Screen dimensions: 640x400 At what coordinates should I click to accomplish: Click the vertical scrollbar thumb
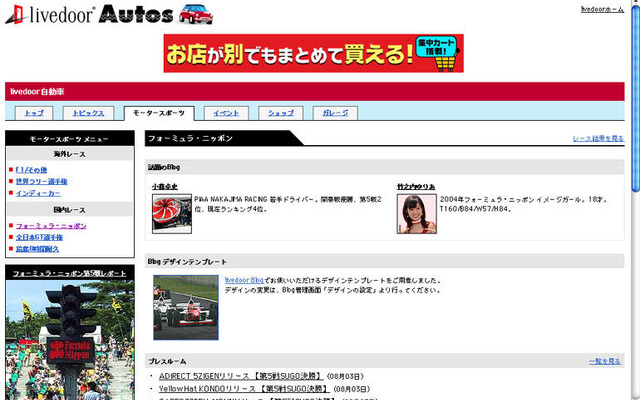(x=636, y=98)
